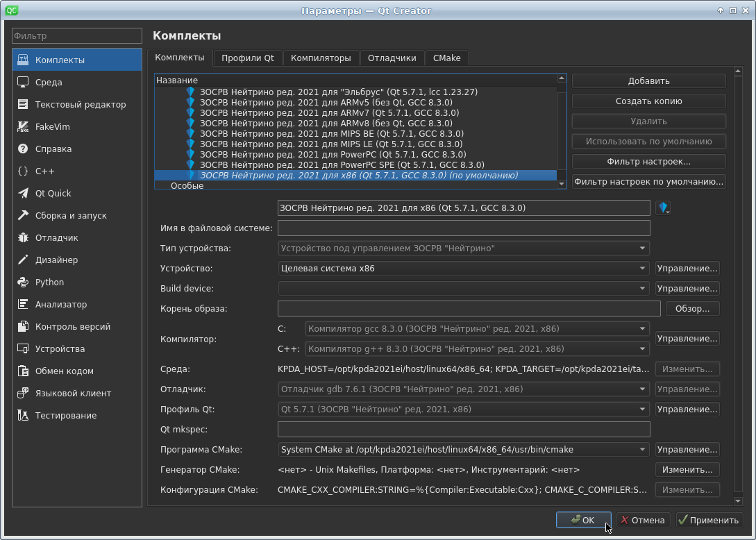Open the Справка question mark icon
This screenshot has width=756, height=540.
tap(23, 149)
